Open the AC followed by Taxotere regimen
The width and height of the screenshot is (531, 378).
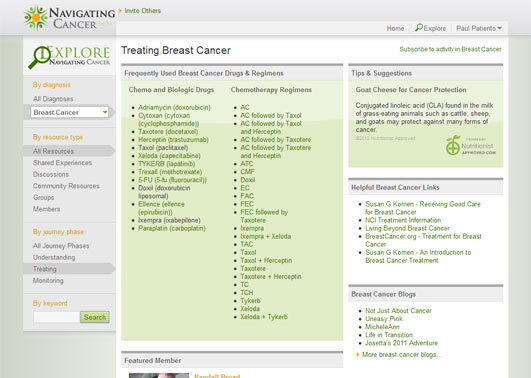coord(275,140)
